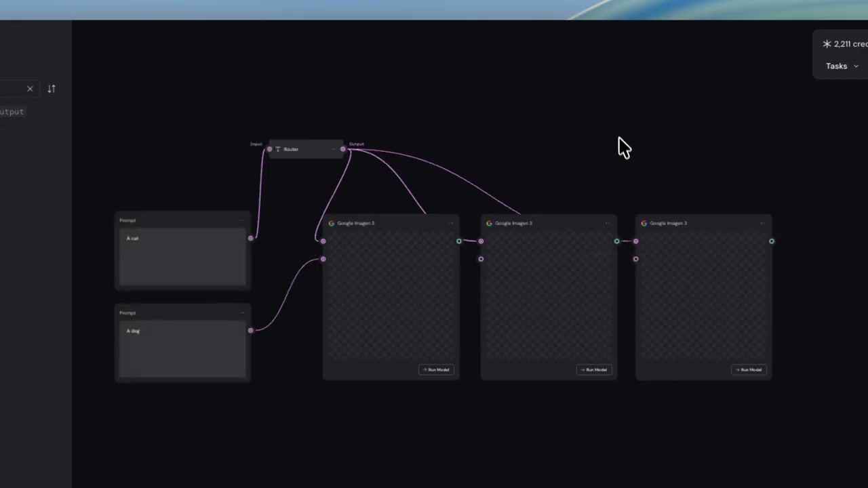The image size is (868, 488).
Task: Run Model on the rightmost Imagen 3 node
Action: coord(748,369)
